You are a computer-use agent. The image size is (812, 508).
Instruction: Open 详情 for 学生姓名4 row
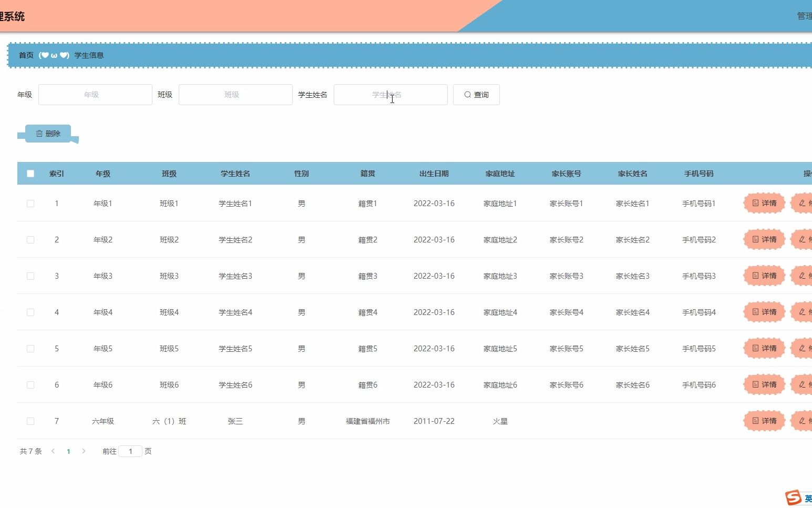[764, 312]
